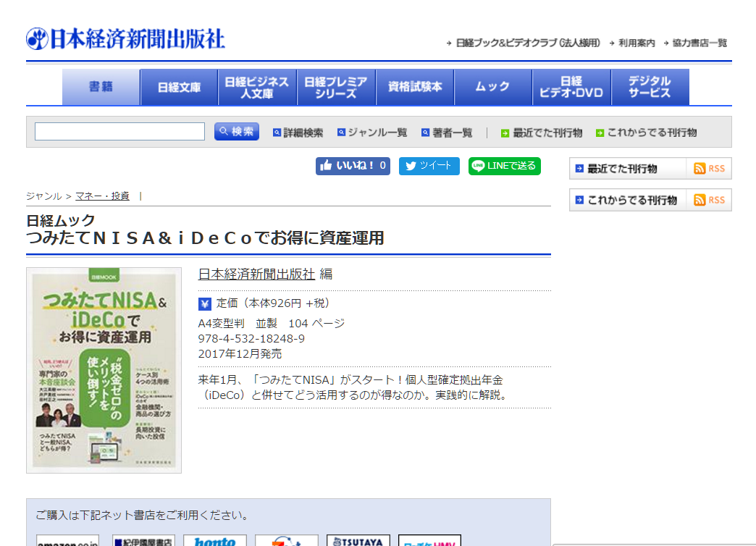Select the ムック tab

tap(492, 87)
